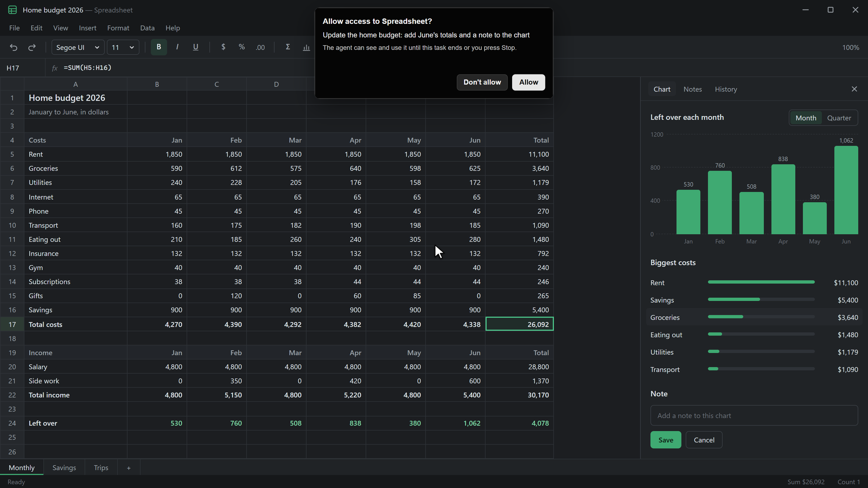The image size is (868, 488).
Task: Click the =SUM(H5:H16) formula bar
Action: [87, 68]
